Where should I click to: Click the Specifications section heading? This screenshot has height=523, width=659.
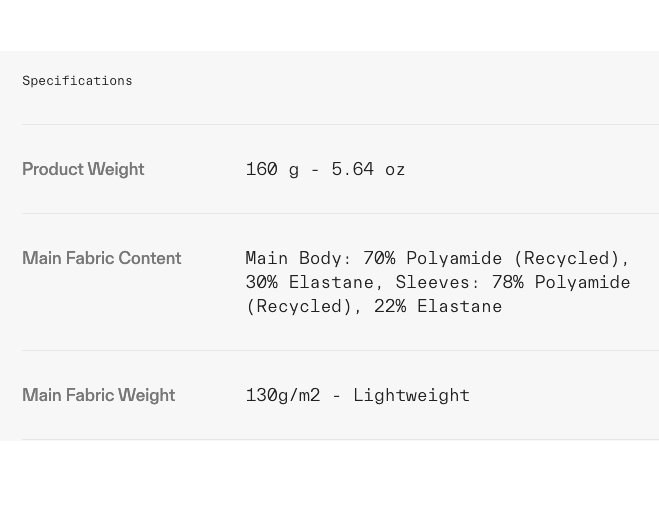[x=77, y=81]
